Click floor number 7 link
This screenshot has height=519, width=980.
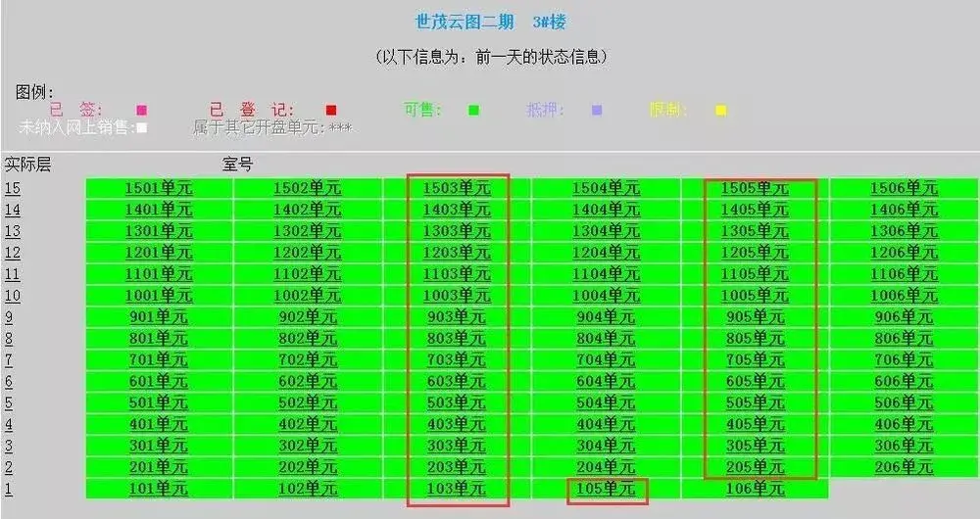coord(9,359)
